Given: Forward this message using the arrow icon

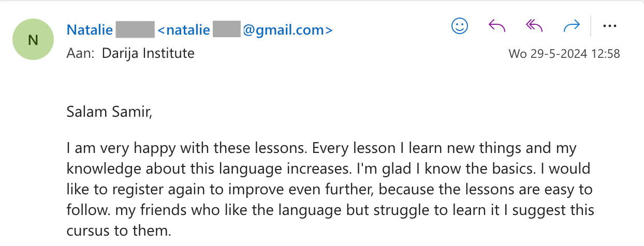Looking at the screenshot, I should tap(572, 26).
